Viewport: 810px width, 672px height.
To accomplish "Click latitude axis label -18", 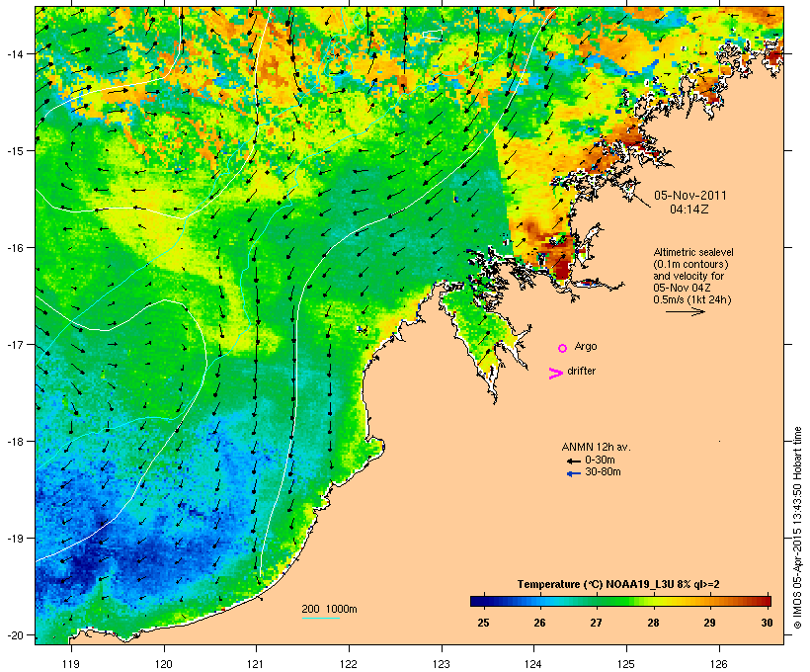I will click(14, 442).
